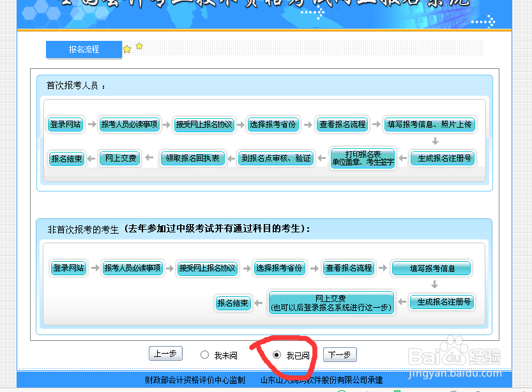Open the 报名流程 tab header
This screenshot has width=532, height=392.
click(x=84, y=50)
